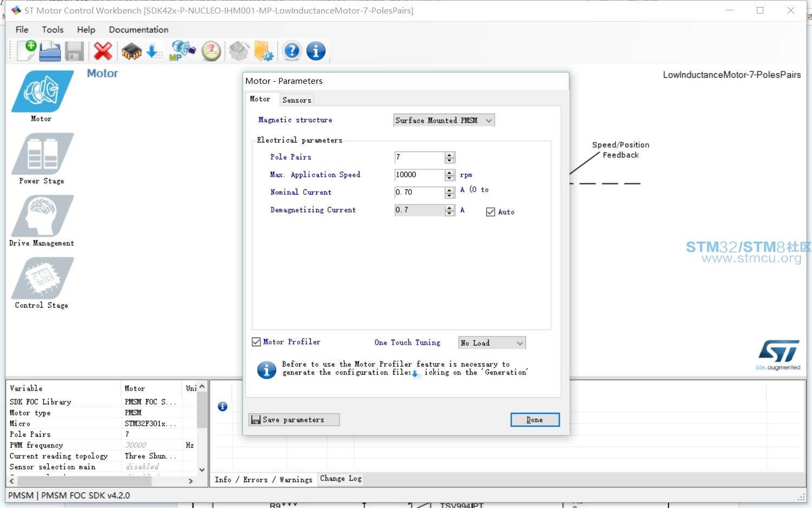Image resolution: width=812 pixels, height=508 pixels.
Task: Click the New Project toolbar icon
Action: point(27,51)
